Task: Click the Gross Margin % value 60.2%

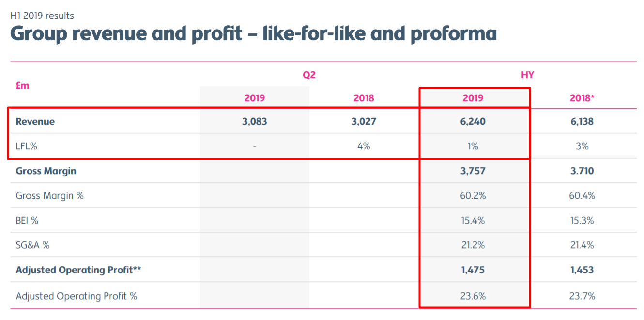Action: pos(473,195)
